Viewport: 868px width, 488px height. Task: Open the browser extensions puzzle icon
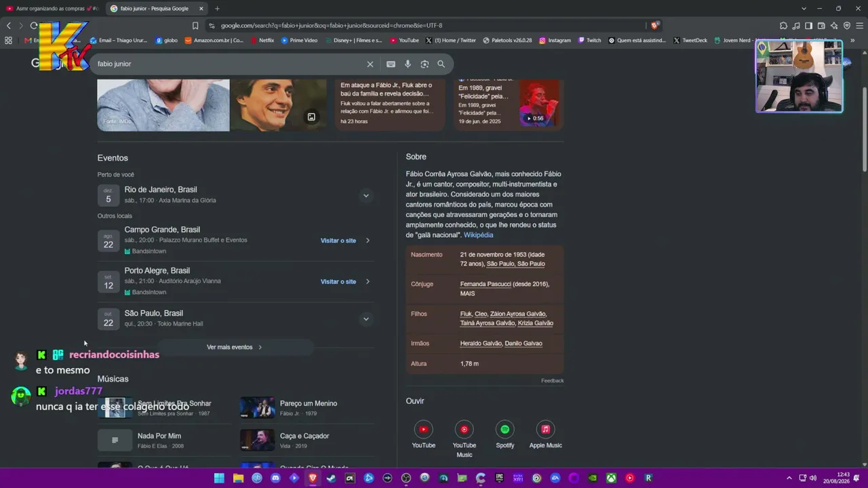click(783, 26)
